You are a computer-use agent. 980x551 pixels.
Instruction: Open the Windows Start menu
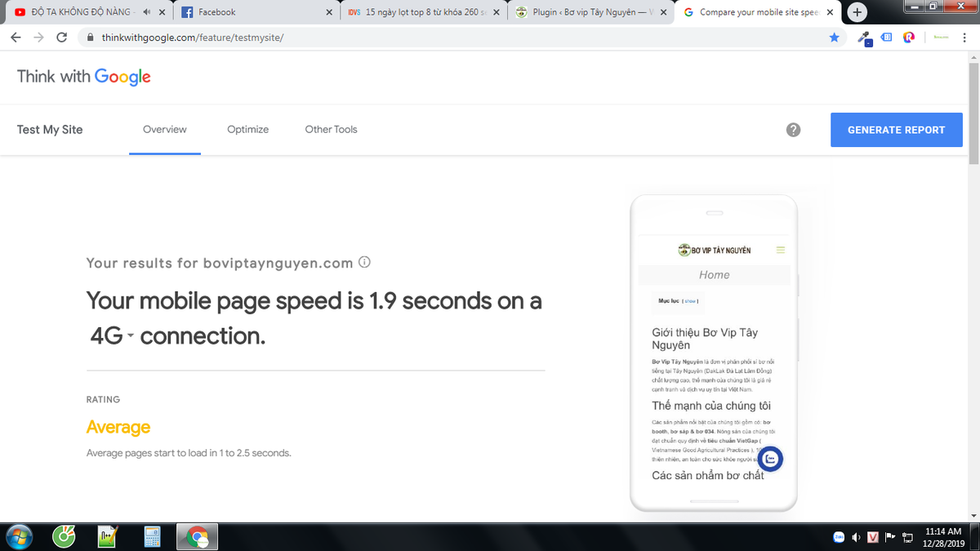tap(18, 536)
